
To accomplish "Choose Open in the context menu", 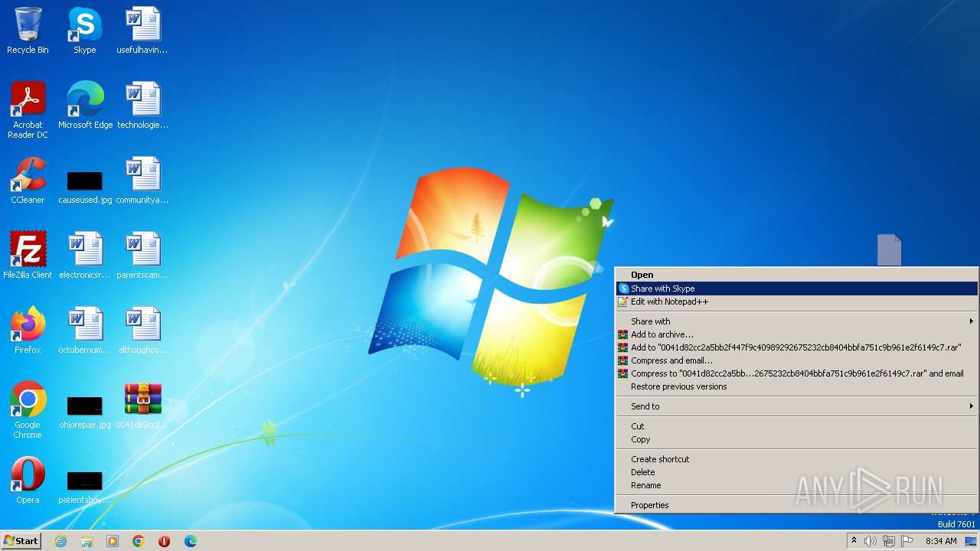I will click(796, 275).
